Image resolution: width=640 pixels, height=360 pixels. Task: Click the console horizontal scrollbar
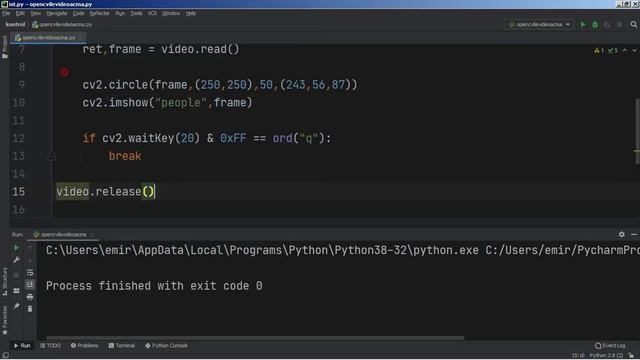pos(255,338)
